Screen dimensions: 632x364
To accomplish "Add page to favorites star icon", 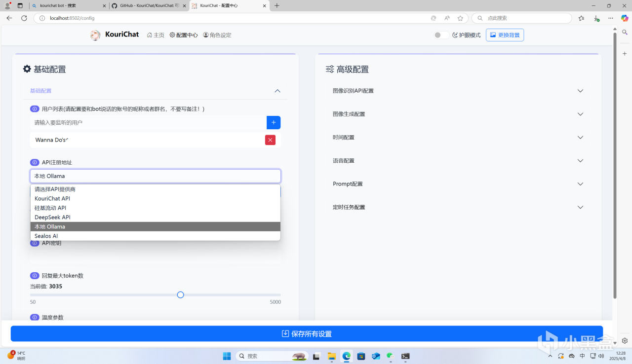I will point(460,18).
